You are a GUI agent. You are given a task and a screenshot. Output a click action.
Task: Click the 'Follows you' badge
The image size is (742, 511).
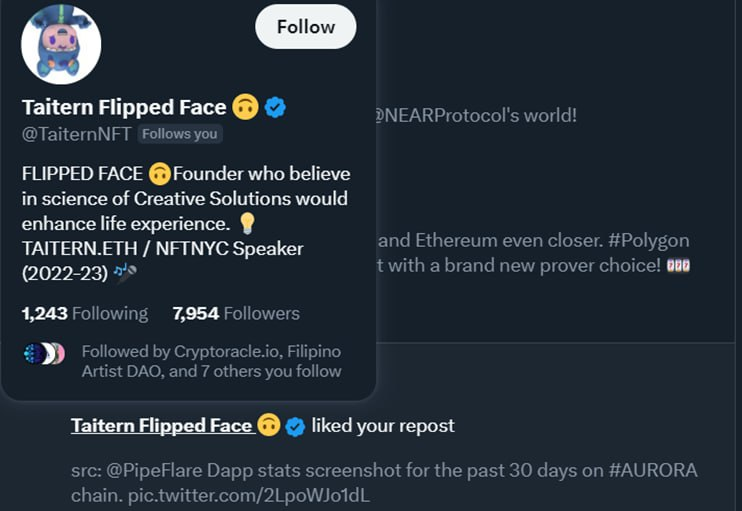180,134
